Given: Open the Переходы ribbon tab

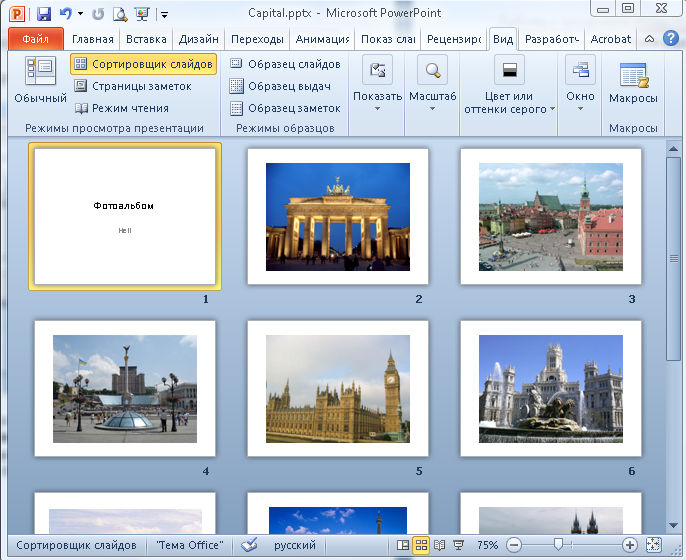Looking at the screenshot, I should click(257, 39).
